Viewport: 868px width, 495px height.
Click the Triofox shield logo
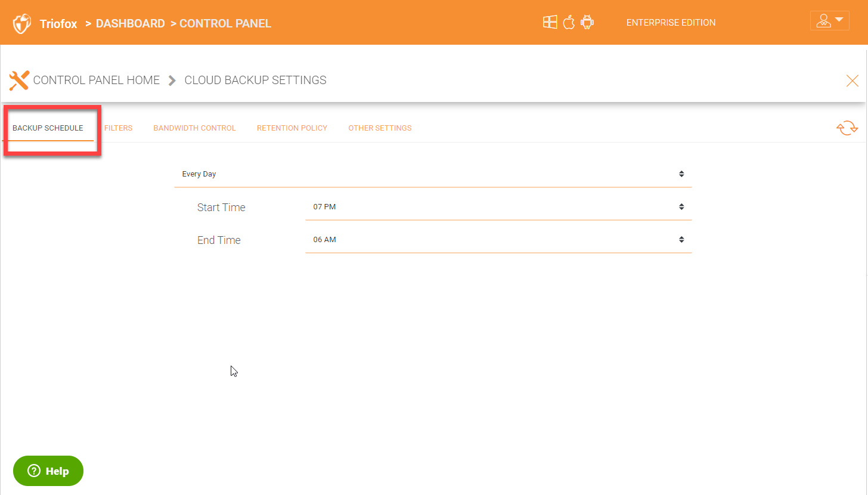22,24
